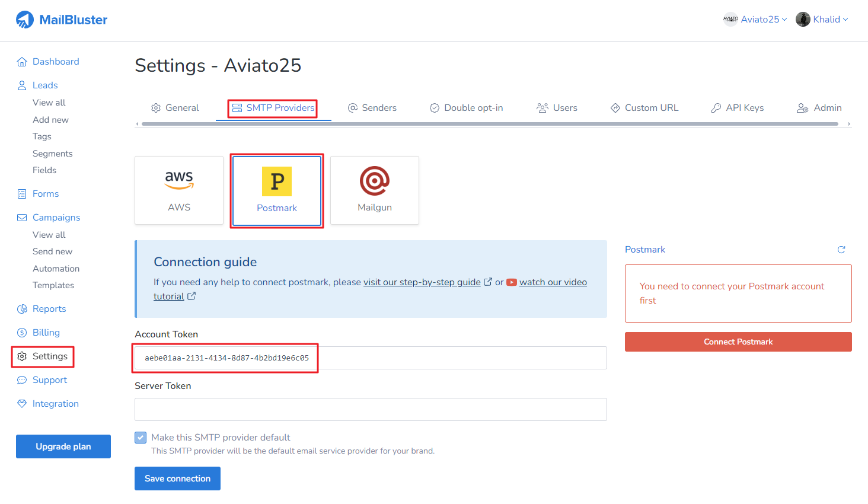
Task: Click the Server Token input field
Action: [x=371, y=410]
